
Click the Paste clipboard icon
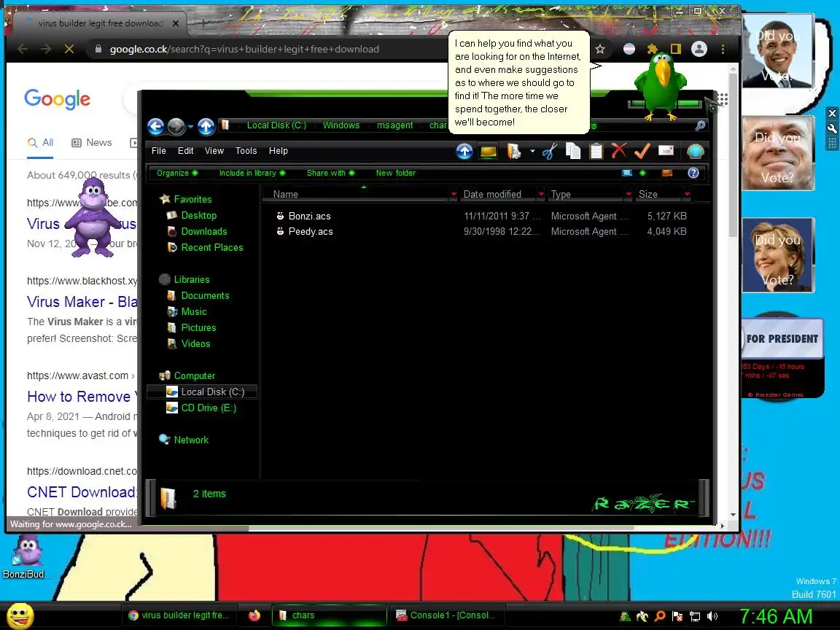596,152
